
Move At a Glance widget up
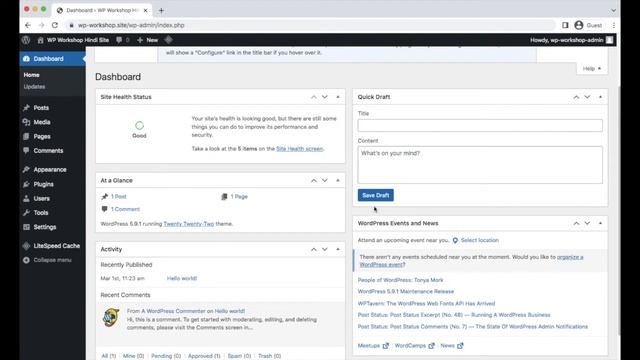313,180
